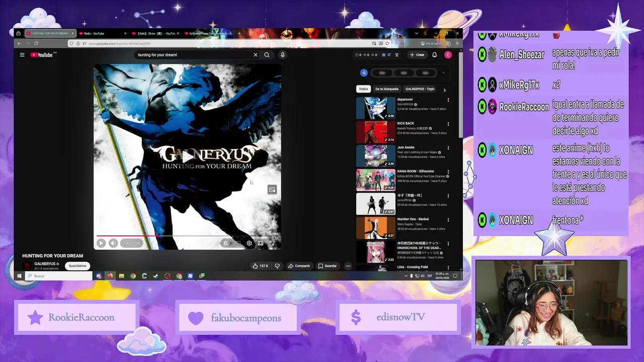This screenshot has width=644, height=362.
Task: Open the GALNERYUS channel avatar
Action: [27, 266]
